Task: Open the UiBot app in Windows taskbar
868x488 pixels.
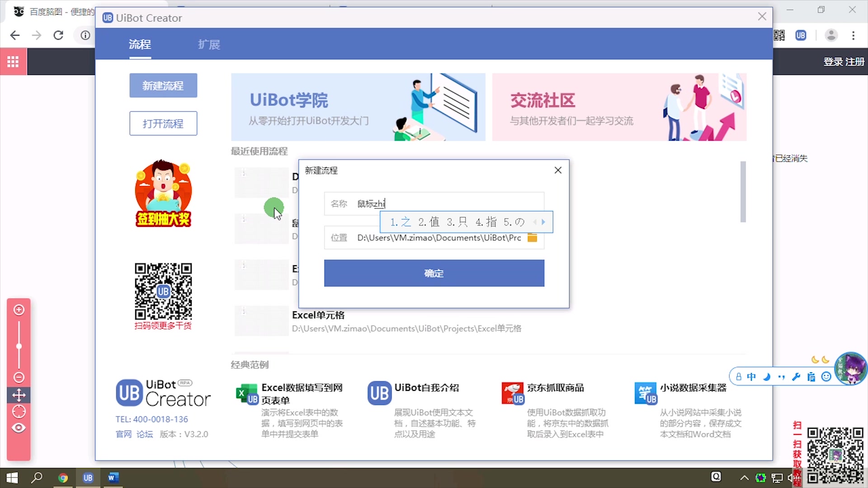Action: pyautogui.click(x=88, y=478)
